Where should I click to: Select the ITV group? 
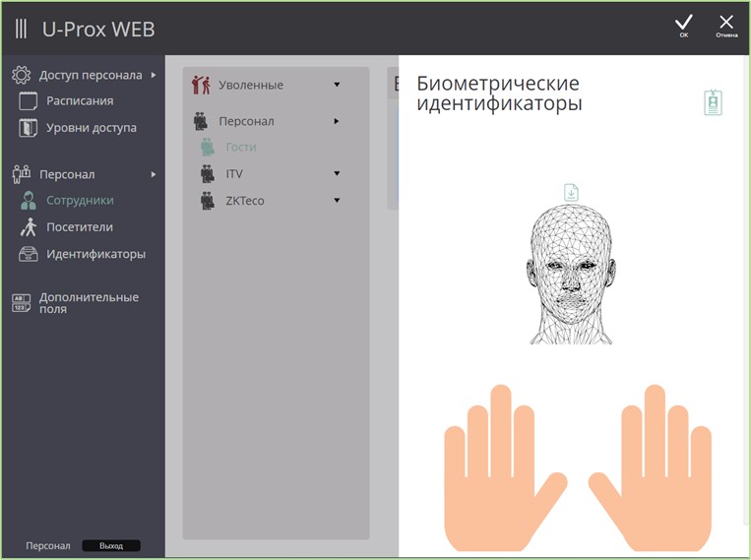click(234, 174)
